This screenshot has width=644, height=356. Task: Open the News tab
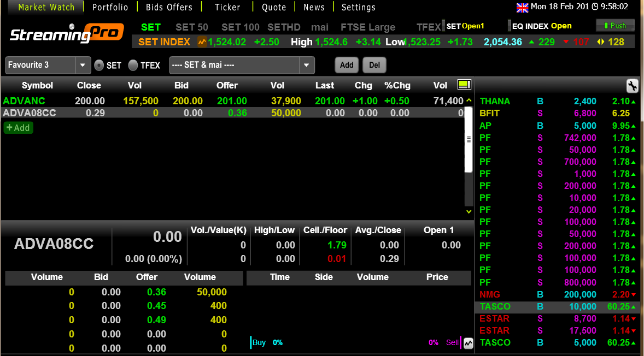click(314, 7)
